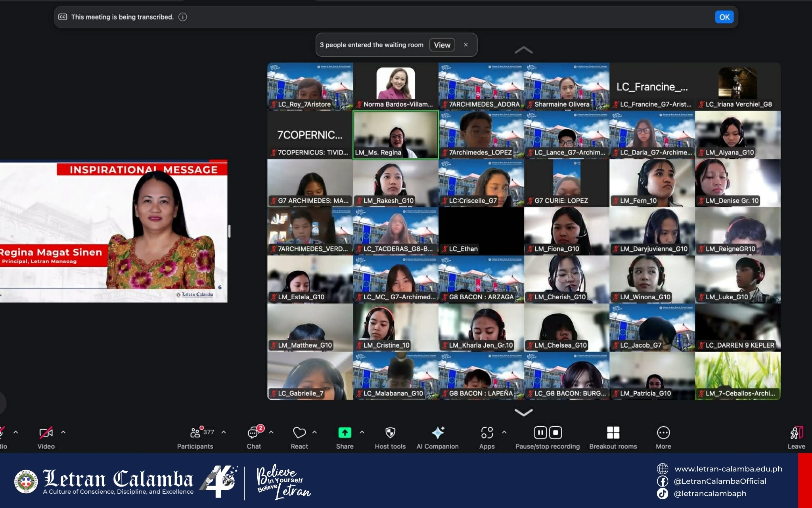The height and width of the screenshot is (508, 812).
Task: Click View for waiting room
Action: 442,45
